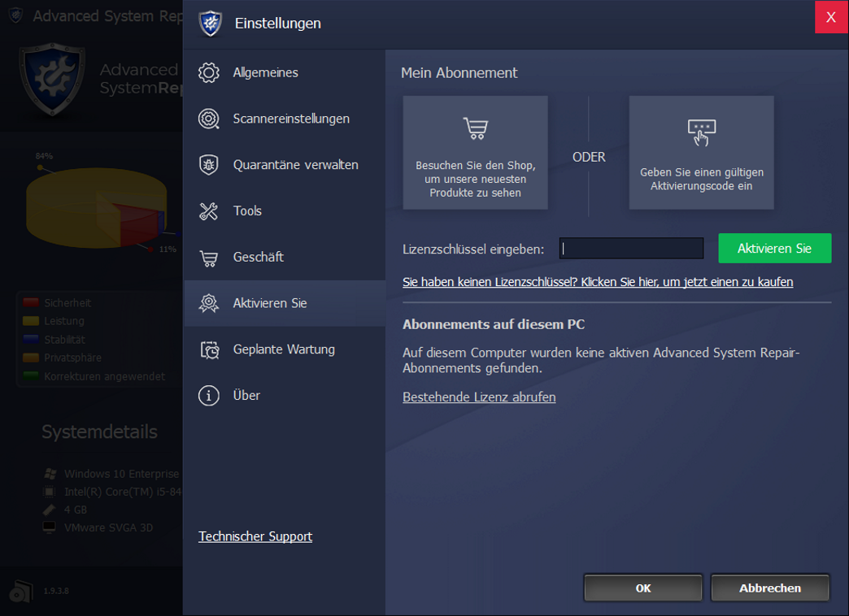Click the yellow Leistung legend swatch
Screen dimensions: 849x616
(x=31, y=321)
